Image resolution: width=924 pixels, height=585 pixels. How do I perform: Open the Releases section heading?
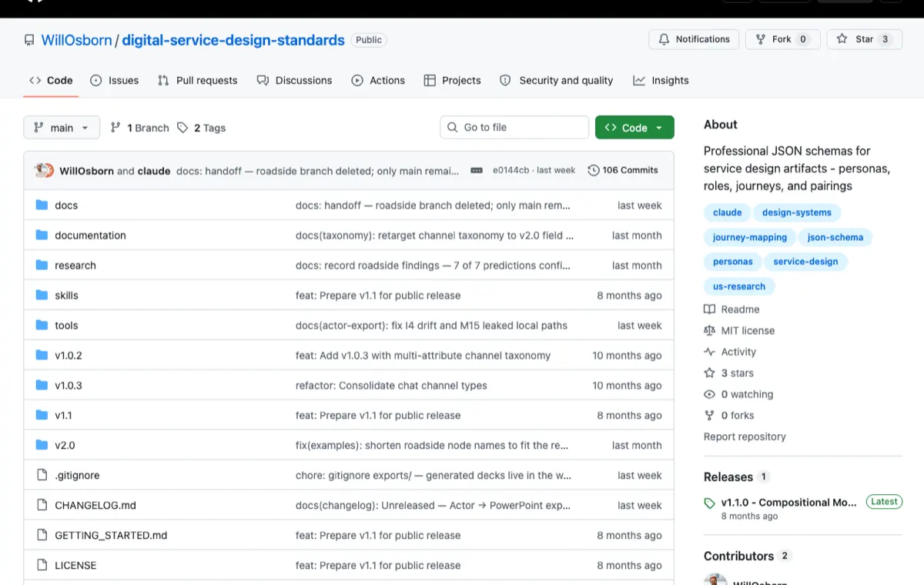pos(728,476)
